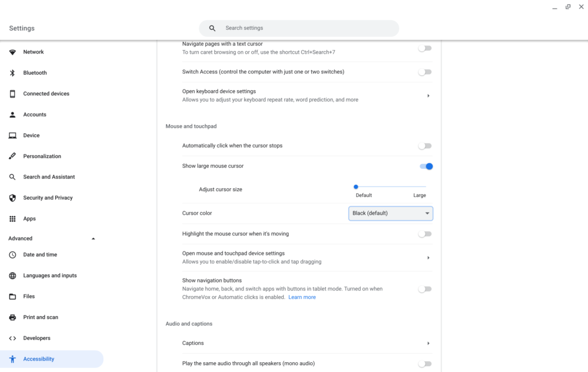The width and height of the screenshot is (588, 372).
Task: Select Date and time in sidebar
Action: pyautogui.click(x=40, y=255)
